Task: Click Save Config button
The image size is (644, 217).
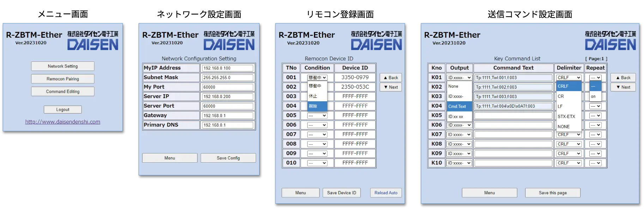Action: [x=228, y=158]
